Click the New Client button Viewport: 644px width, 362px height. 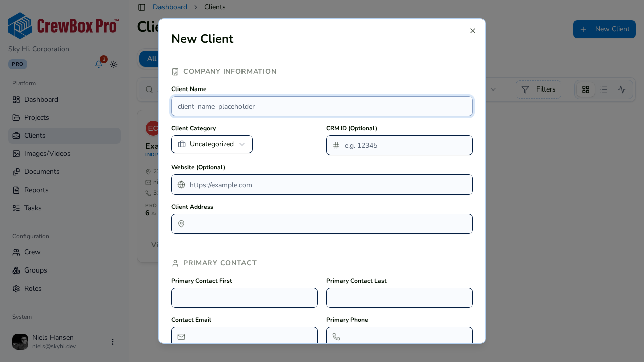pyautogui.click(x=604, y=29)
